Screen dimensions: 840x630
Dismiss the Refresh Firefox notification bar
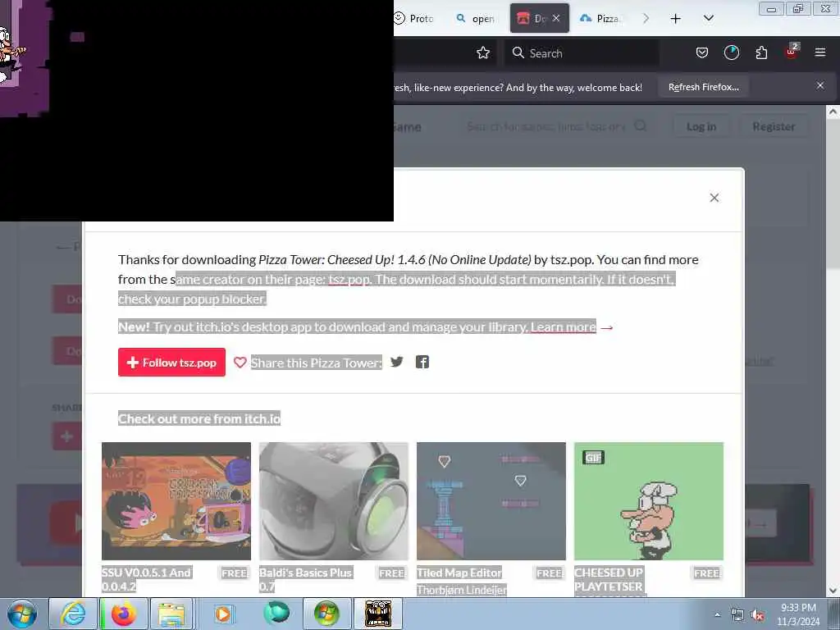click(819, 85)
